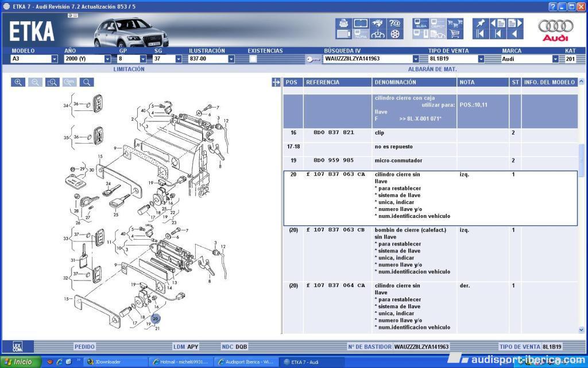Open the Inicio start button
This screenshot has width=588, height=368.
tap(21, 362)
